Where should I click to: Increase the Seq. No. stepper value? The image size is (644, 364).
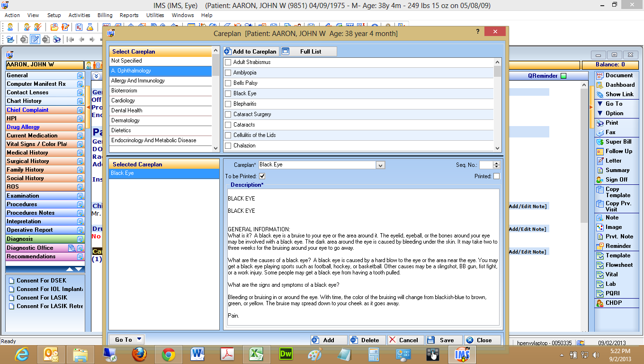(496, 163)
